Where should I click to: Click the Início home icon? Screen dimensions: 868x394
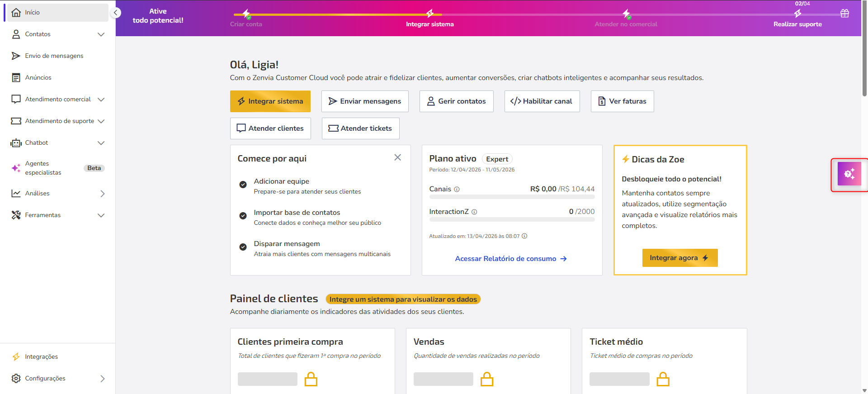tap(16, 12)
